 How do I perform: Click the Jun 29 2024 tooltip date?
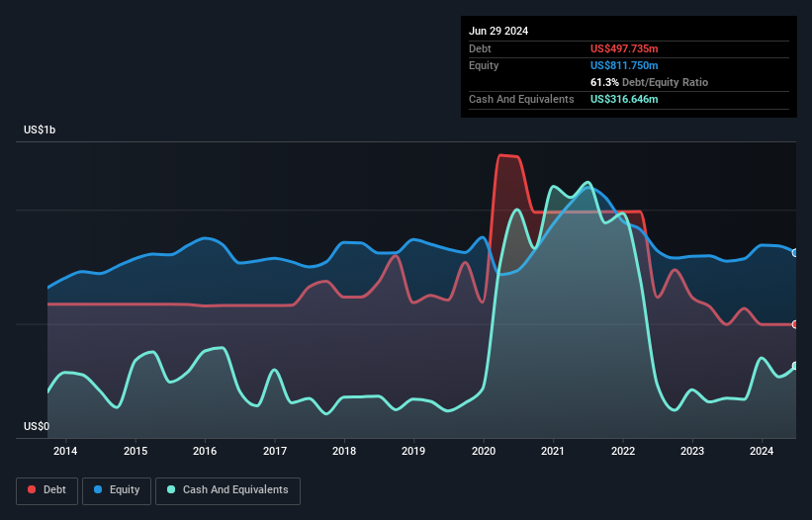[x=498, y=31]
